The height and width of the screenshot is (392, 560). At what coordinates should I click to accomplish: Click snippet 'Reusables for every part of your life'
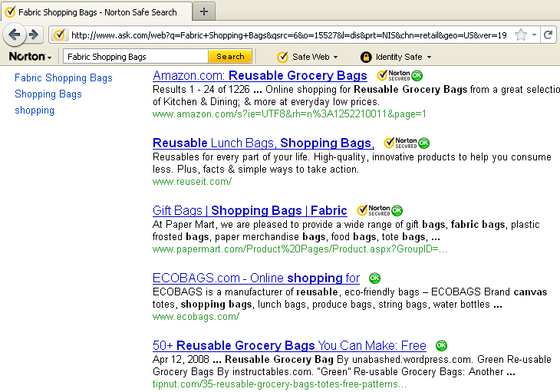click(x=232, y=156)
